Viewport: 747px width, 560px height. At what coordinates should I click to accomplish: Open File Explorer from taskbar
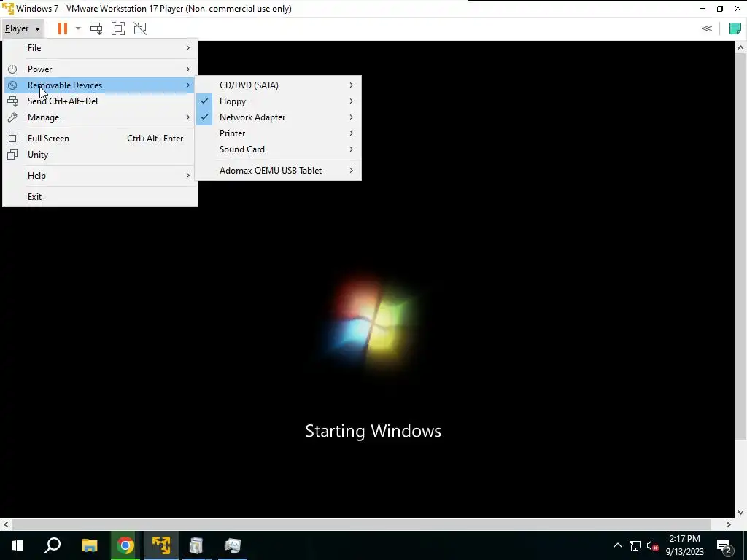click(89, 545)
